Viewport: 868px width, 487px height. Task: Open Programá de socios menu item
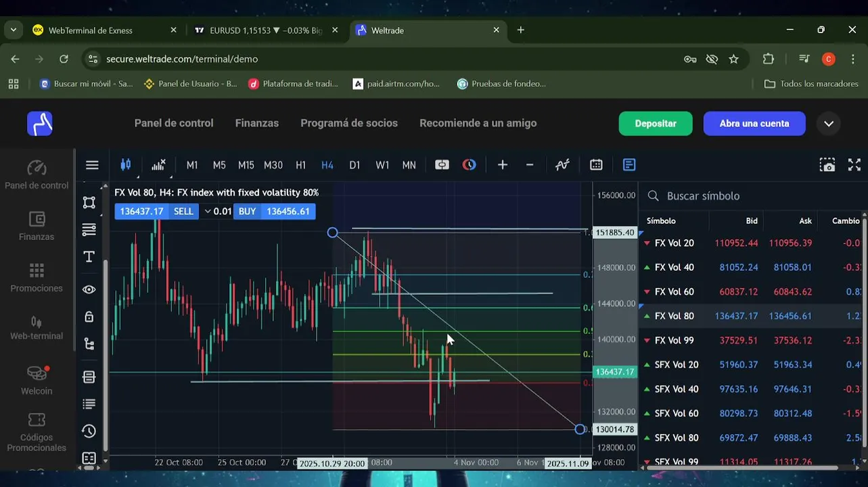pos(349,123)
